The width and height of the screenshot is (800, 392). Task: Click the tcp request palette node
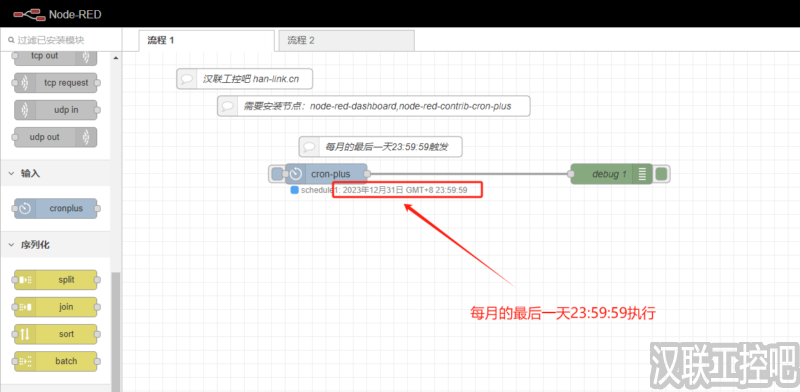tap(56, 83)
